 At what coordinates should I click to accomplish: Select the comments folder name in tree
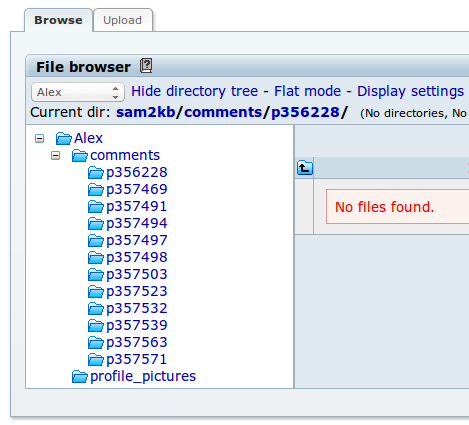coord(125,155)
